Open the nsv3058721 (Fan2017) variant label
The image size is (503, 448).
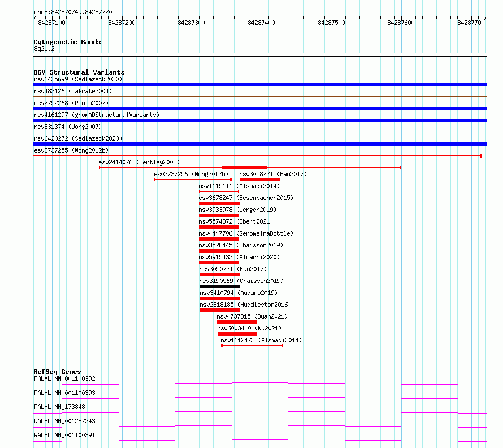273,174
